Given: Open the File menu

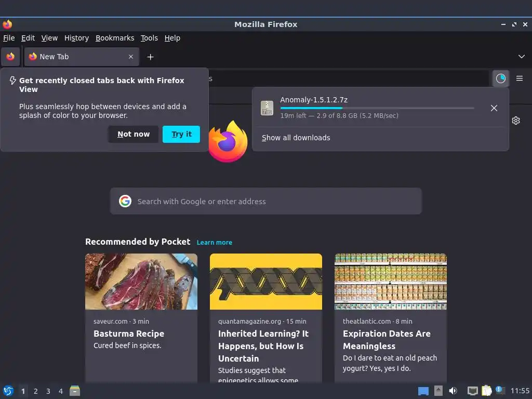Looking at the screenshot, I should [x=9, y=38].
